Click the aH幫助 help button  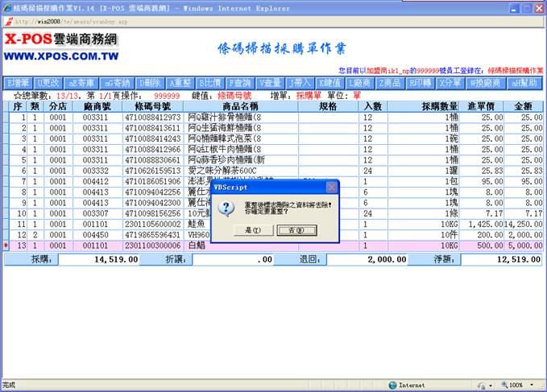524,83
